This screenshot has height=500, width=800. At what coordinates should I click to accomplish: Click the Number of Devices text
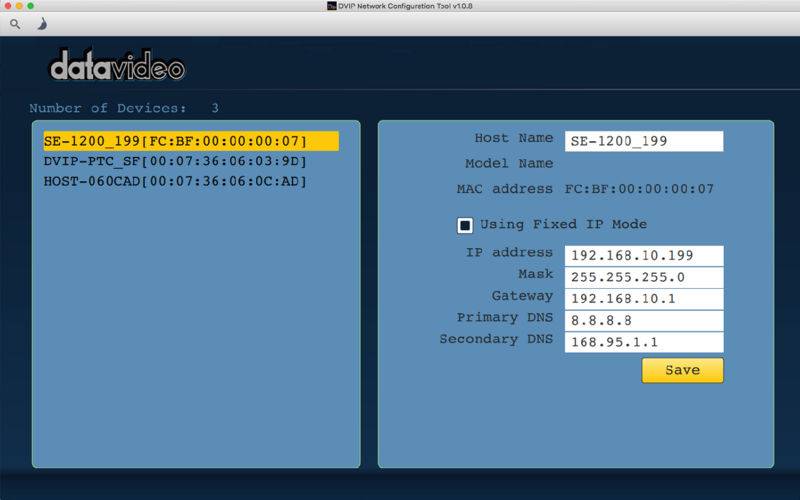pyautogui.click(x=124, y=108)
